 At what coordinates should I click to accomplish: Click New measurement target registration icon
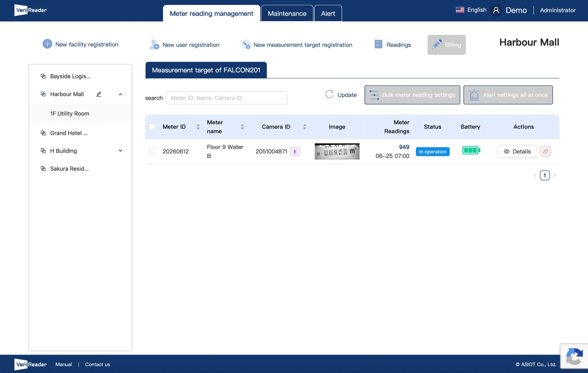click(246, 45)
